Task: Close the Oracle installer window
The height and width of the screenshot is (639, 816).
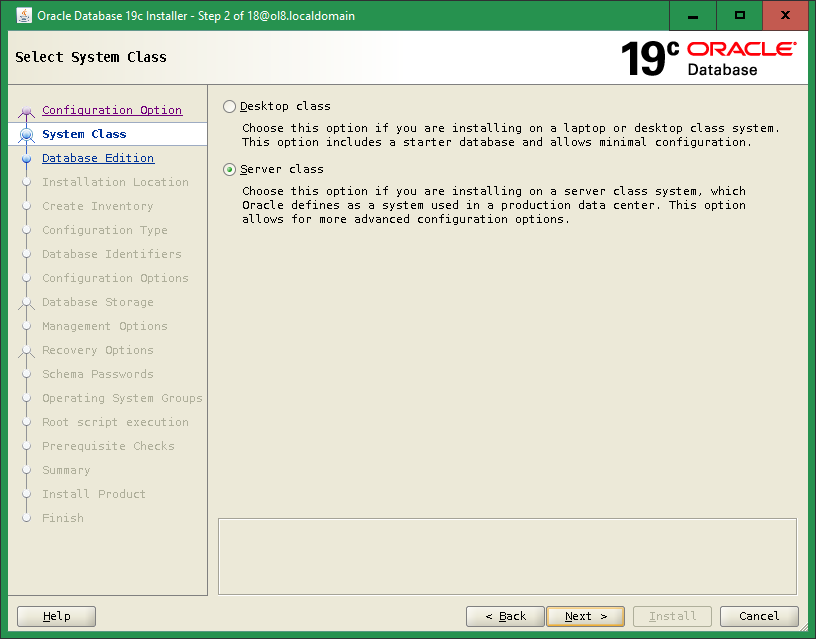Action: tap(785, 16)
